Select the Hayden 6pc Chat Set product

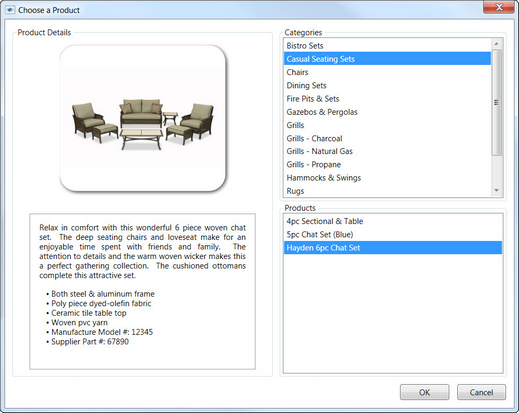click(x=393, y=248)
